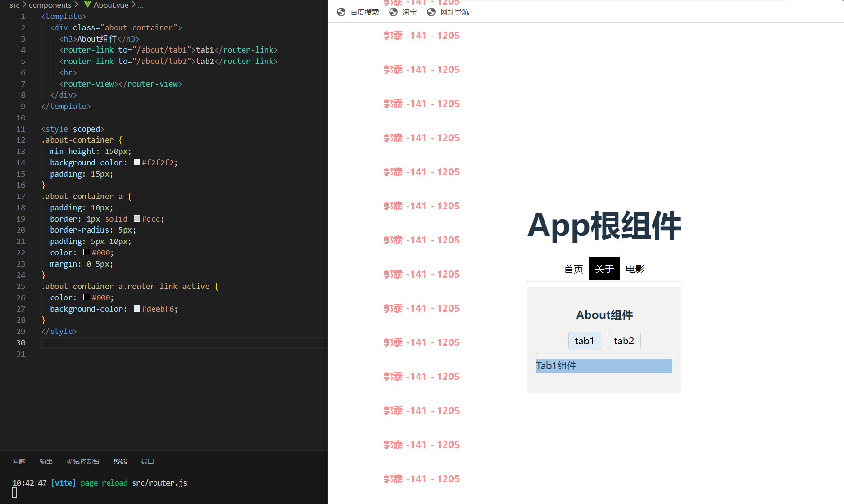Screen dimensions: 844x504
Task: Open the #f2f2f2 color swatch picker
Action: 137,162
